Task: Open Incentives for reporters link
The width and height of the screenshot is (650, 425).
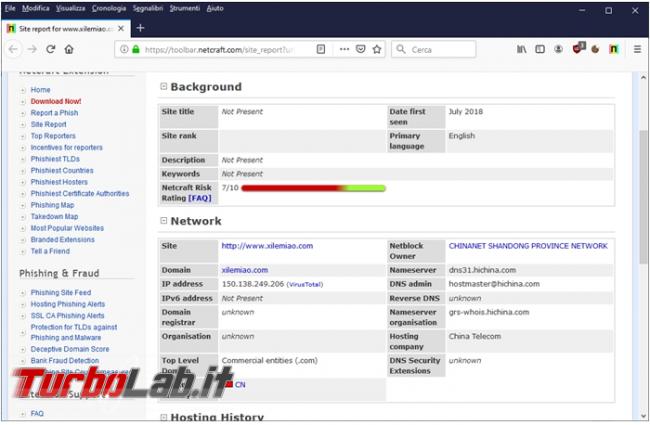Action: 66,148
